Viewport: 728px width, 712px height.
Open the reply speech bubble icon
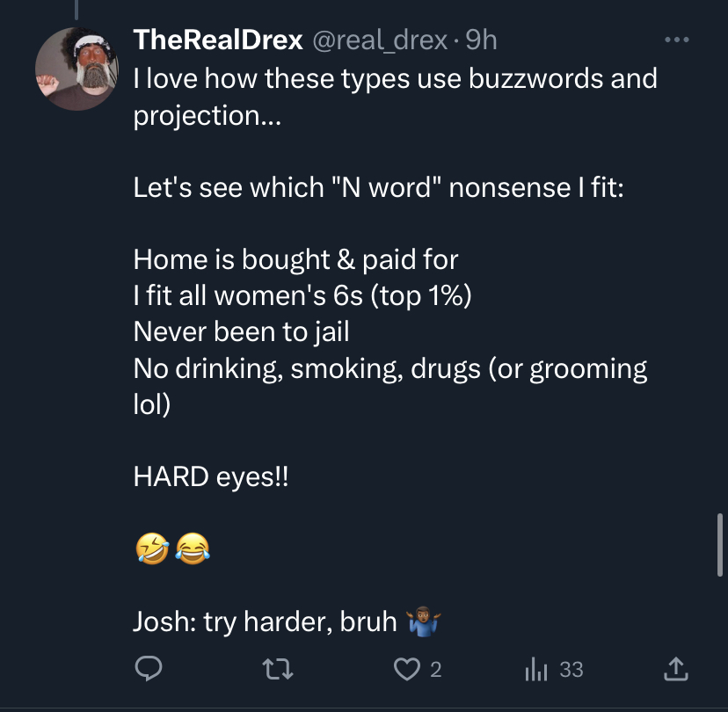point(149,668)
